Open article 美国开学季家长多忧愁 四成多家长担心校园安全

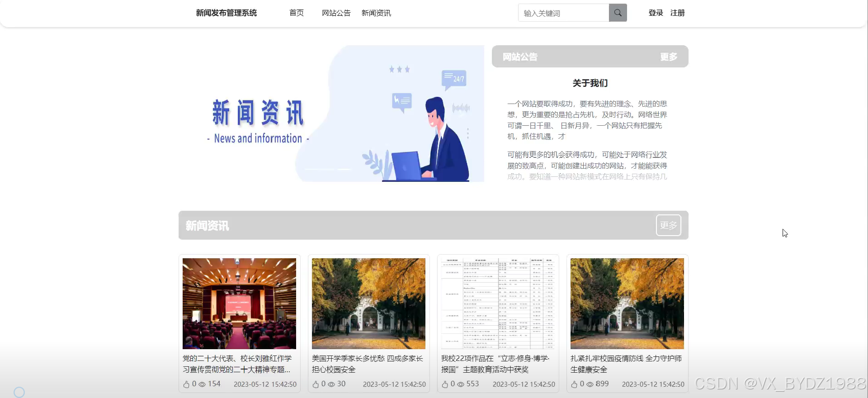368,364
